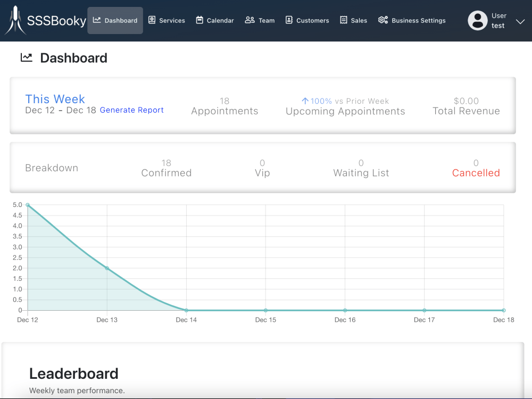Open Business Settings via the gears icon

[383, 20]
